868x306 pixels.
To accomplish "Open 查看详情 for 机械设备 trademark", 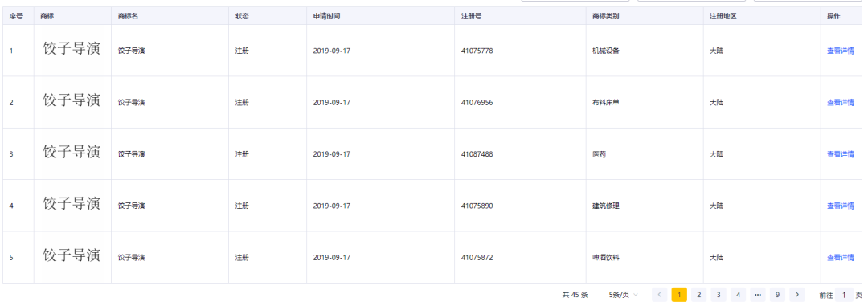I will [841, 51].
